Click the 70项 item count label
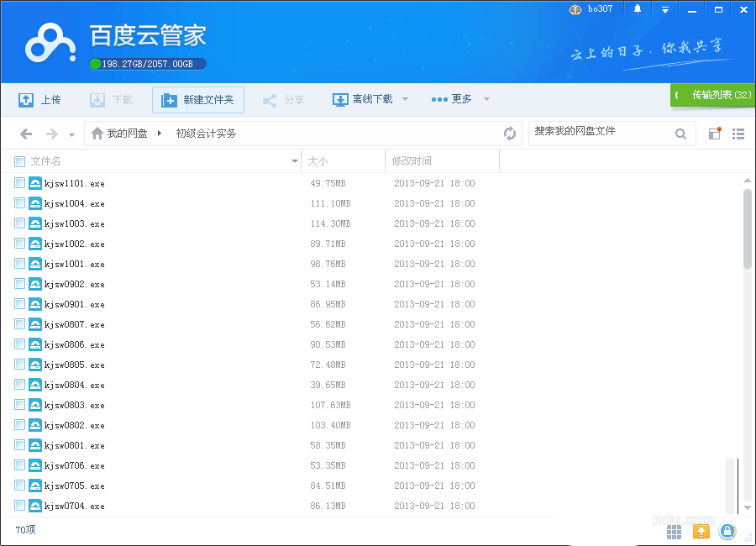This screenshot has height=546, width=756. click(25, 530)
